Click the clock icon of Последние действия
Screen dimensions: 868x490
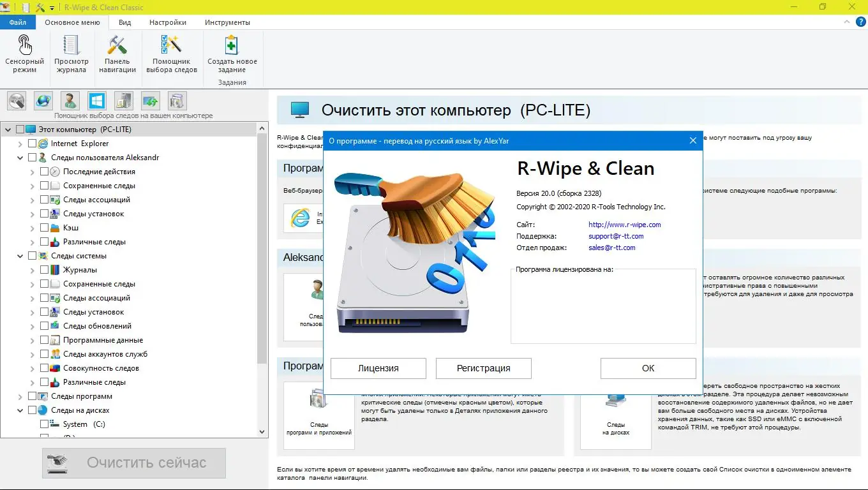55,172
